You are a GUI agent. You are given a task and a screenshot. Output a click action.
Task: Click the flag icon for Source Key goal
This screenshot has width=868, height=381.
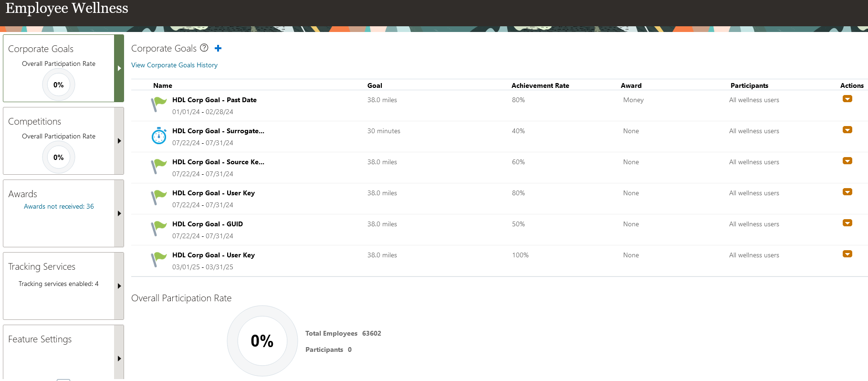point(158,166)
